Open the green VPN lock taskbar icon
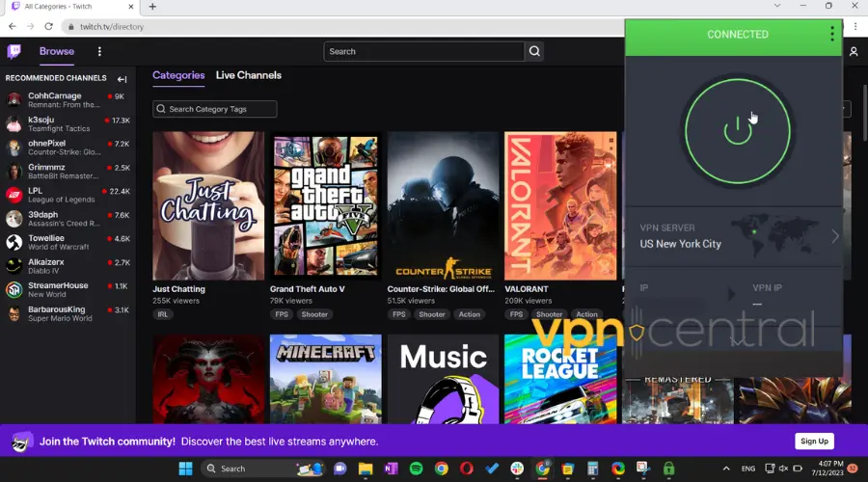 [668, 469]
